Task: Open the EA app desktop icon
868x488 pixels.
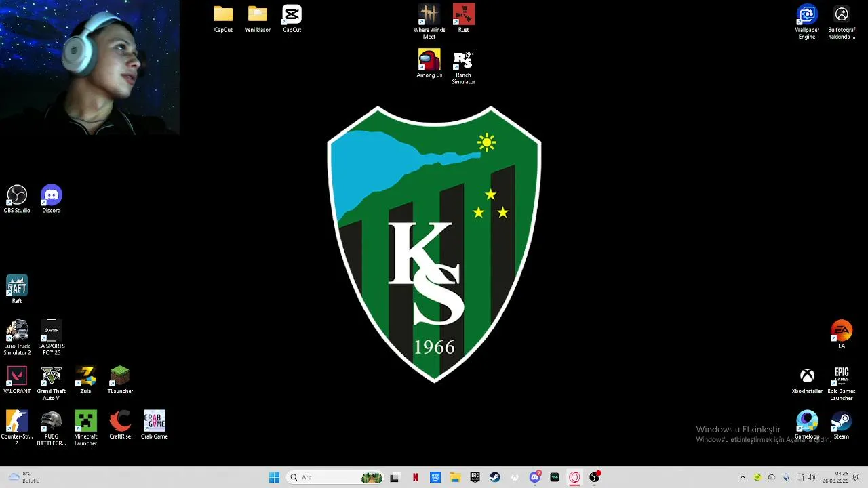Action: click(842, 335)
